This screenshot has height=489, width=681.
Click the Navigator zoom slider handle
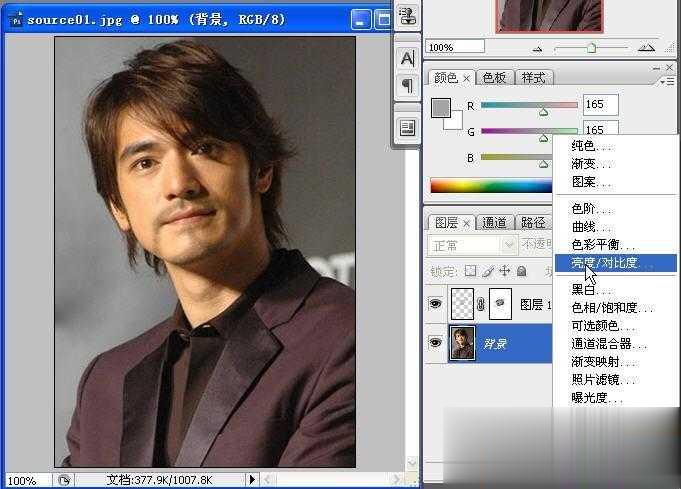(591, 47)
